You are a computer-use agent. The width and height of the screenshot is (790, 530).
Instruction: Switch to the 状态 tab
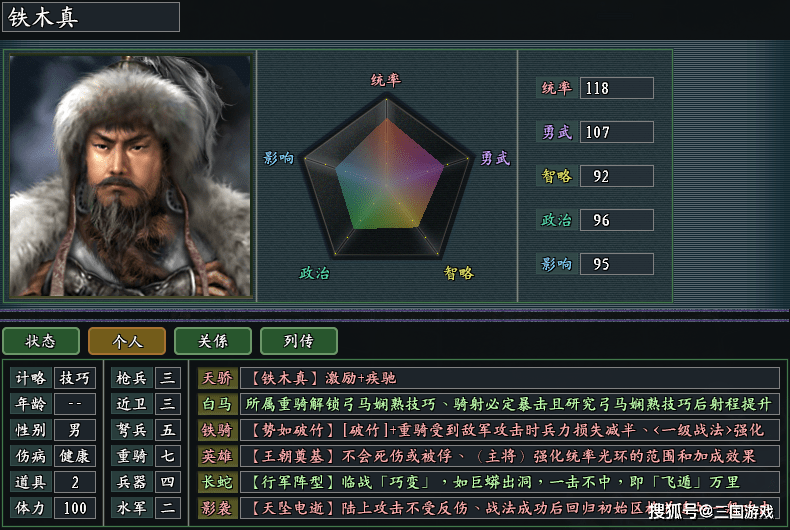click(40, 341)
